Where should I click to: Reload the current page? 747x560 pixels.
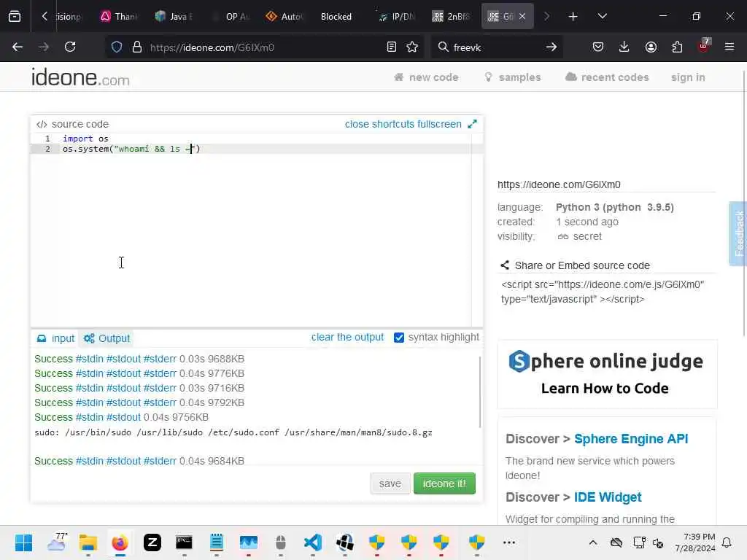[x=70, y=47]
